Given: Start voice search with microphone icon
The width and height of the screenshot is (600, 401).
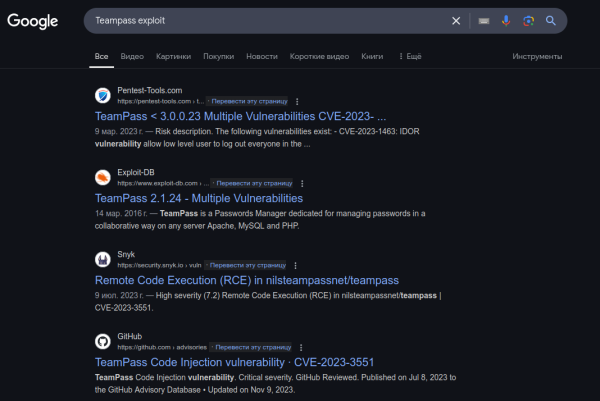Looking at the screenshot, I should coord(506,21).
